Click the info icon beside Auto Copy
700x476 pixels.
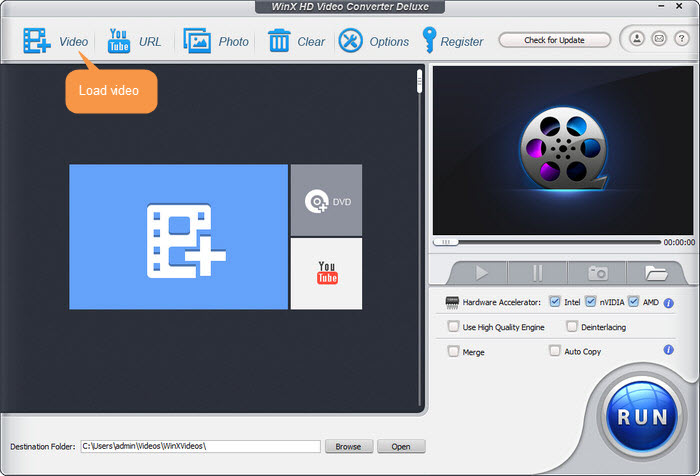[x=668, y=350]
